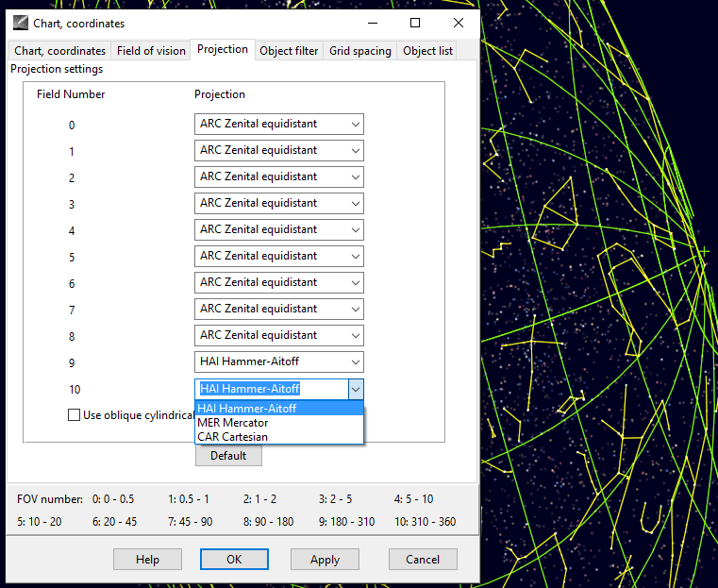Click FOV range text '5: 10 - 20'

click(x=40, y=522)
